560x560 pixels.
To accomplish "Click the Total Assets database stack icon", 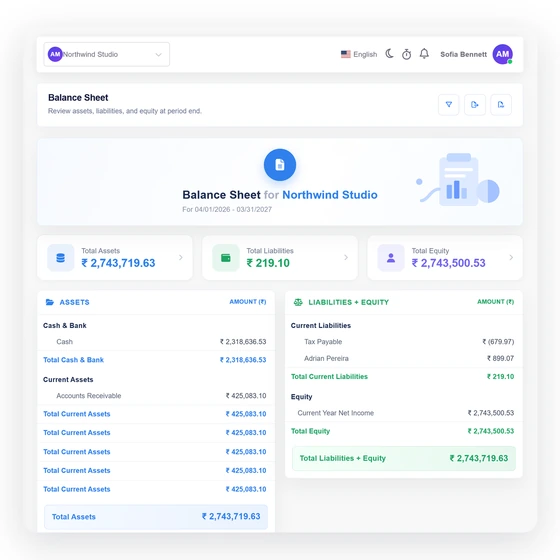I will 61,258.
